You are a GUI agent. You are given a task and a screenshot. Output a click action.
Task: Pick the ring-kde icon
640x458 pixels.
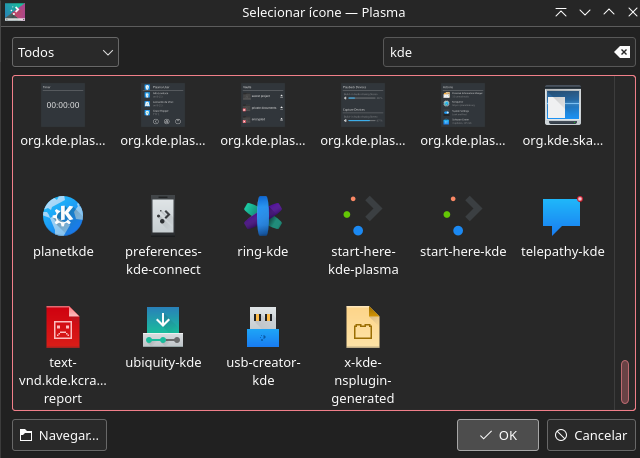click(x=263, y=216)
